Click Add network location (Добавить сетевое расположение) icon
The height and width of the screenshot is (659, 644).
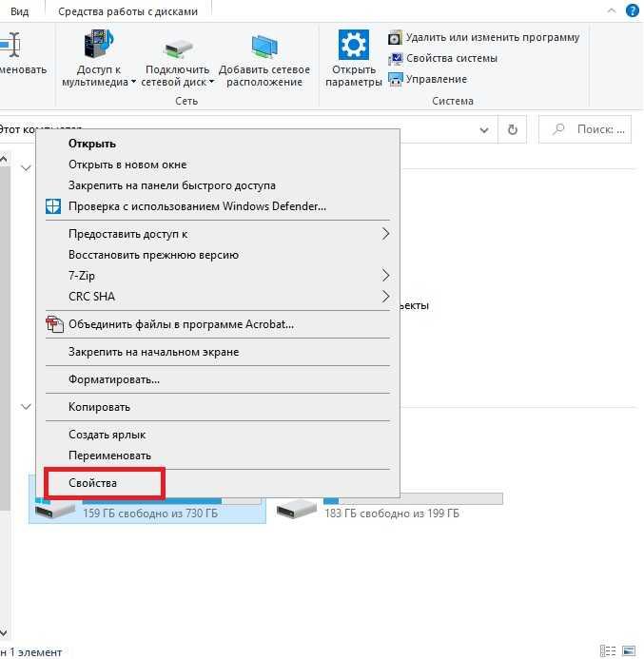264,47
